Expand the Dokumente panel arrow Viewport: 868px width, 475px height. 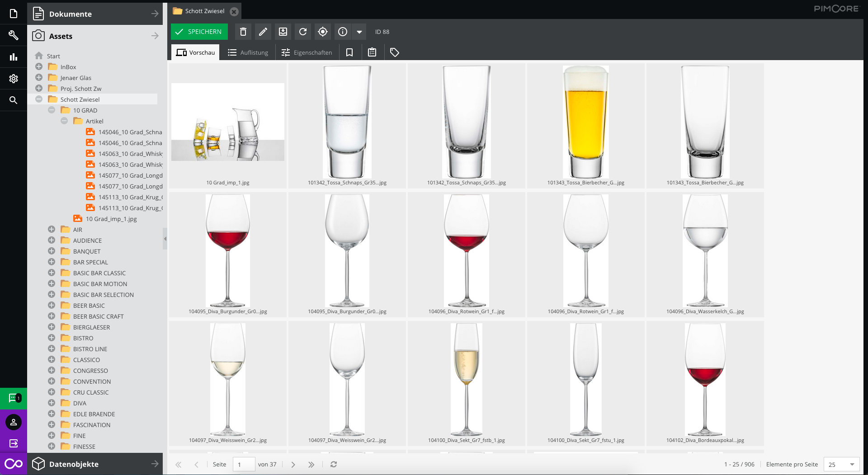pos(155,14)
